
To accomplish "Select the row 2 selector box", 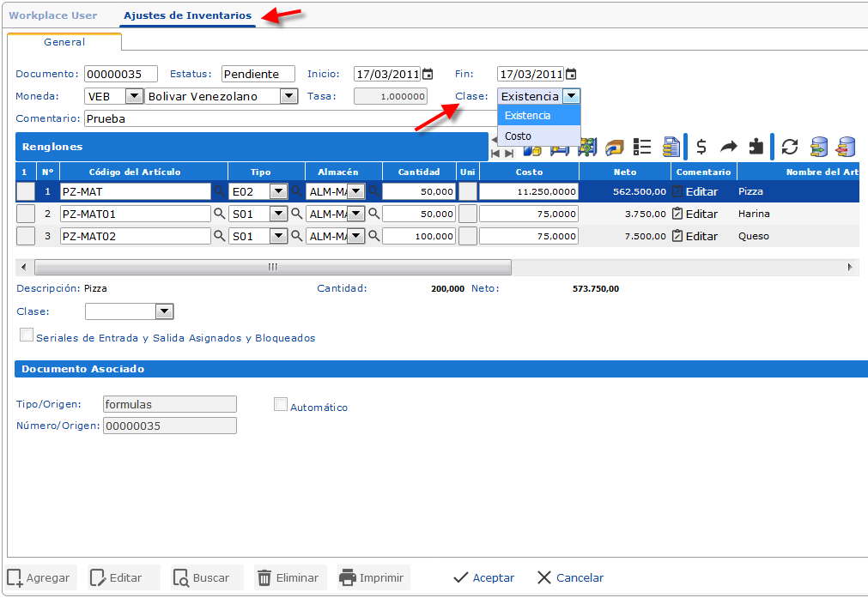I will (26, 214).
